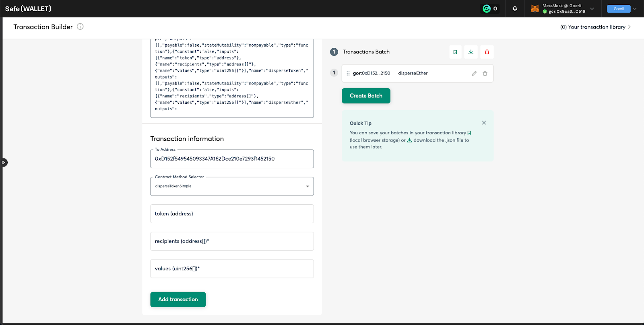The width and height of the screenshot is (644, 325).
Task: Click the recipients (address[]) field
Action: coord(232,241)
